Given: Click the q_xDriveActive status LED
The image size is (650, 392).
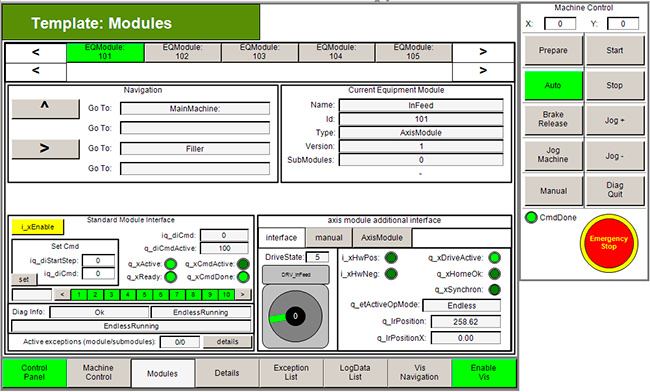Looking at the screenshot, I should click(494, 258).
